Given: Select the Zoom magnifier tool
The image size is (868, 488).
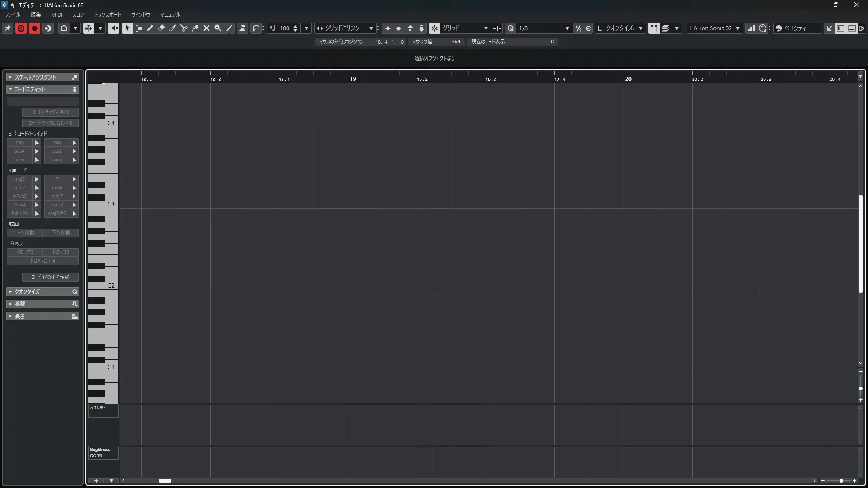Looking at the screenshot, I should click(218, 28).
